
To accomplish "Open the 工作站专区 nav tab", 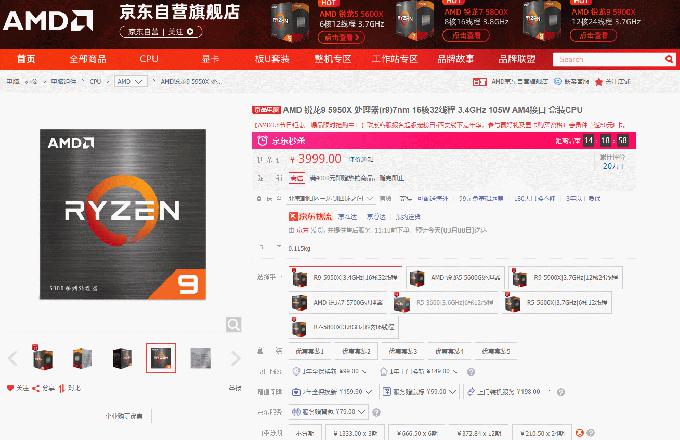I will point(394,59).
